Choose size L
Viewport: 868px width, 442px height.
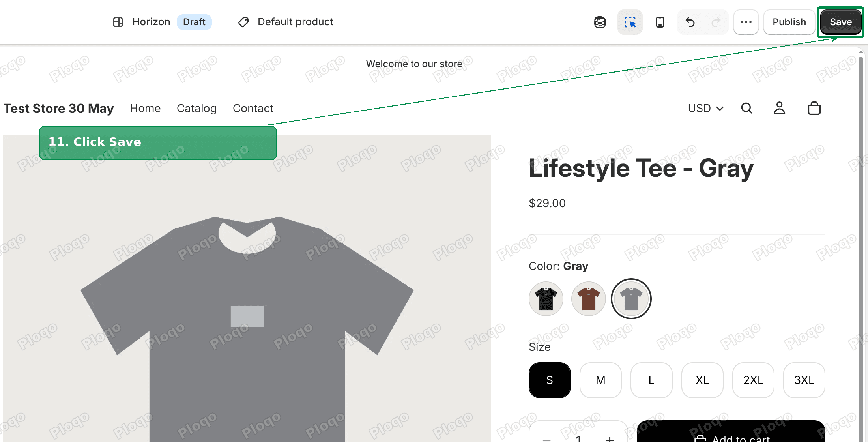coord(651,380)
